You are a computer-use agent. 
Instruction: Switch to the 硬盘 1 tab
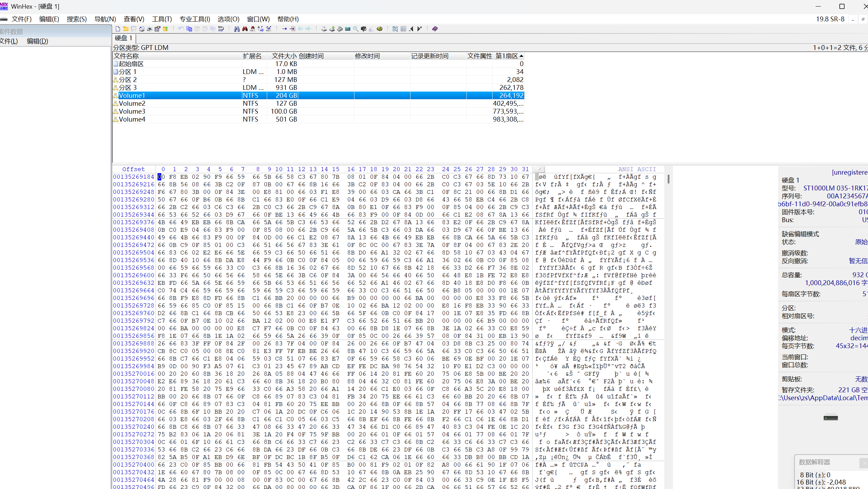(x=123, y=38)
